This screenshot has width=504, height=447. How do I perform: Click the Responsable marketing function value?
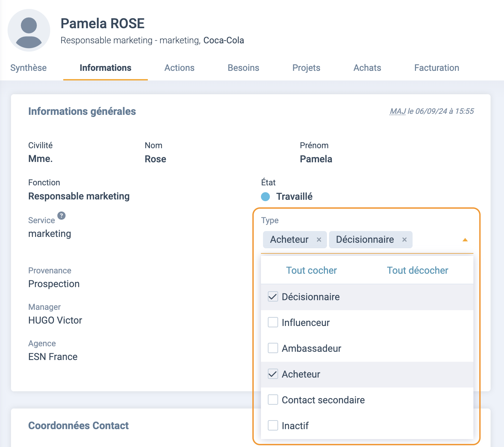tap(79, 196)
